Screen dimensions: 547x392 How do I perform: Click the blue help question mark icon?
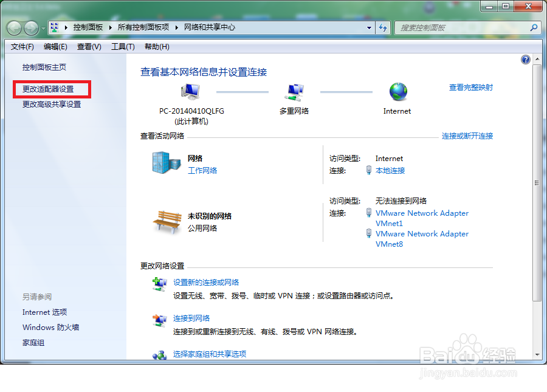tap(525, 59)
